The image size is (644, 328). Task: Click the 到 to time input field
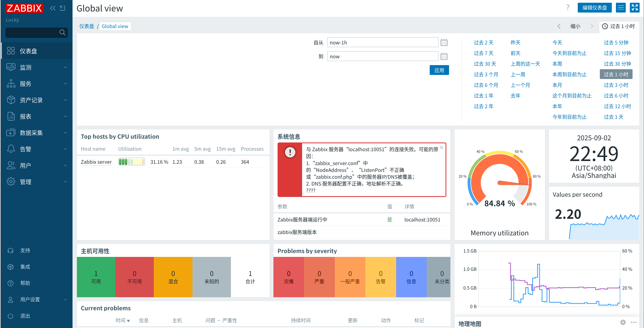383,56
